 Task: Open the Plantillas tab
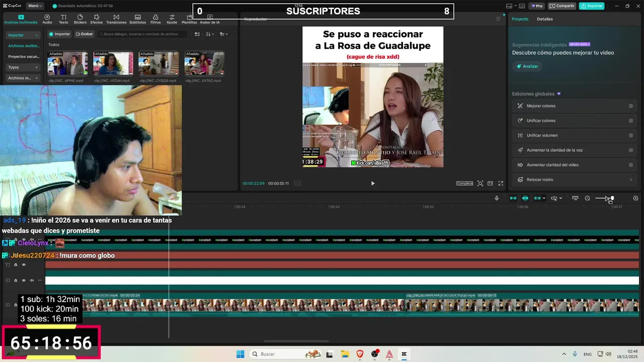(189, 19)
